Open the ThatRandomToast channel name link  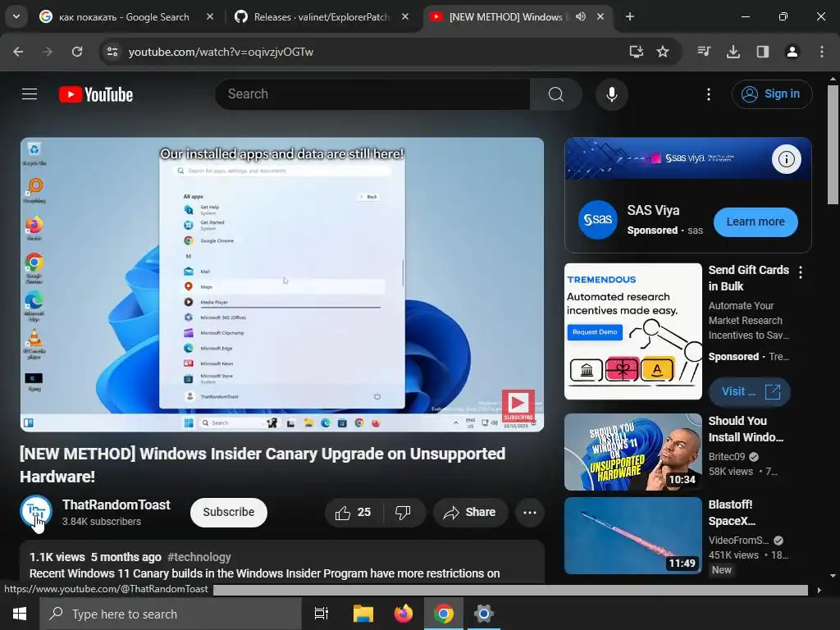pos(116,504)
